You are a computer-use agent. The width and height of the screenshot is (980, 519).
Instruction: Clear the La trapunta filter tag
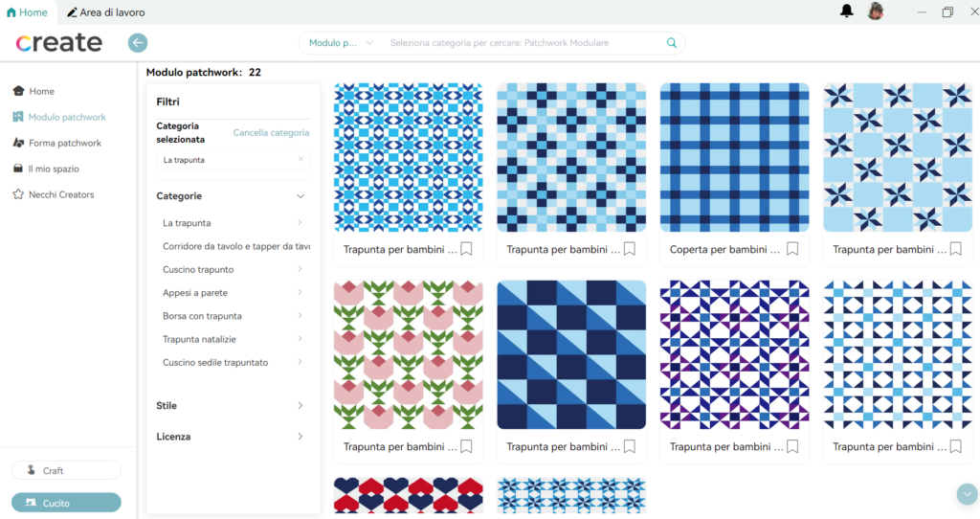click(x=301, y=160)
